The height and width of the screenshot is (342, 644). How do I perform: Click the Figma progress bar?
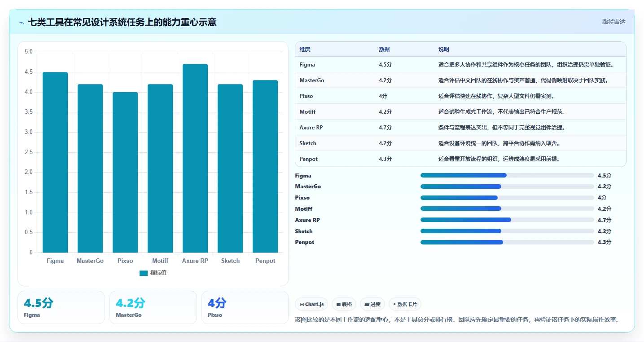click(x=507, y=175)
